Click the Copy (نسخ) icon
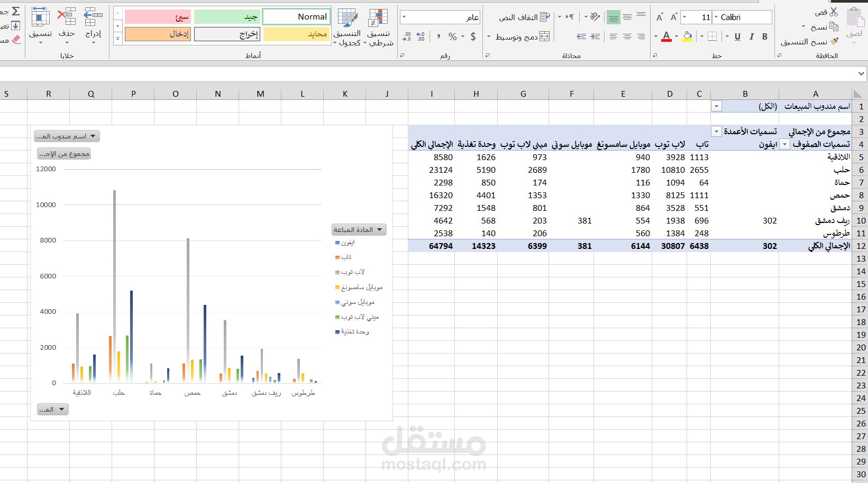The width and height of the screenshot is (868, 483). click(834, 26)
